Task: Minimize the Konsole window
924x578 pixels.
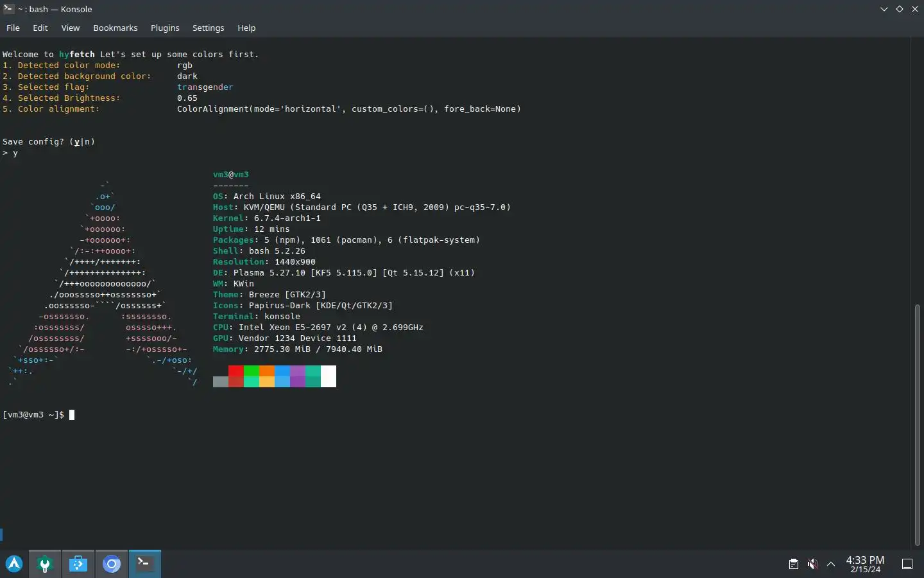Action: pyautogui.click(x=884, y=9)
